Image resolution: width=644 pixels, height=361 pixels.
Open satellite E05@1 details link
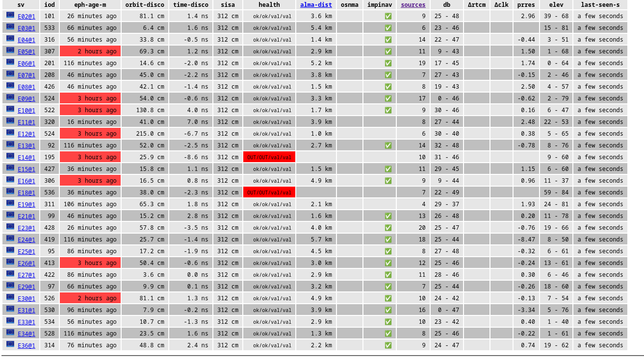click(x=26, y=51)
